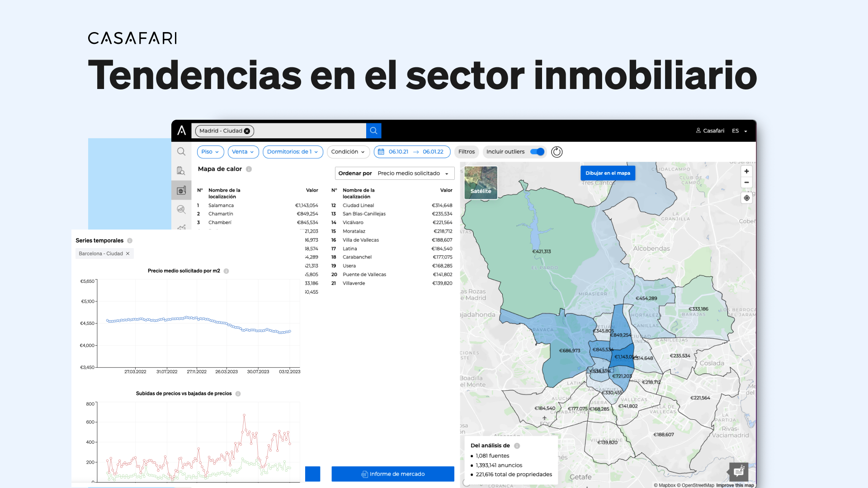Select Salamanca row in the list
This screenshot has width=868, height=488.
[x=258, y=206]
